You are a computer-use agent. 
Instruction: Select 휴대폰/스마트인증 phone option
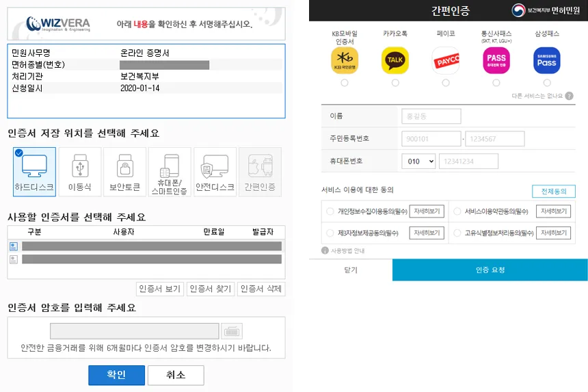(170, 172)
